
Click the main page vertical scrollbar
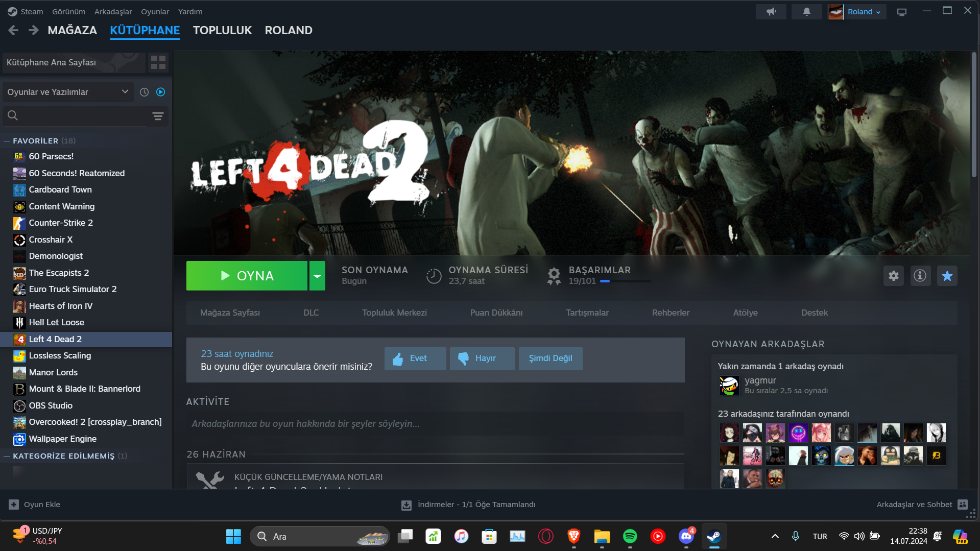pos(975,114)
